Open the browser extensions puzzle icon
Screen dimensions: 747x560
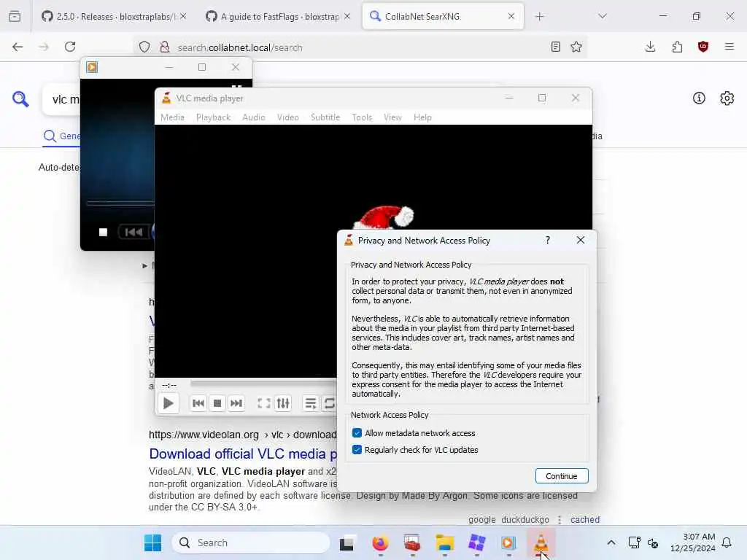pyautogui.click(x=677, y=47)
